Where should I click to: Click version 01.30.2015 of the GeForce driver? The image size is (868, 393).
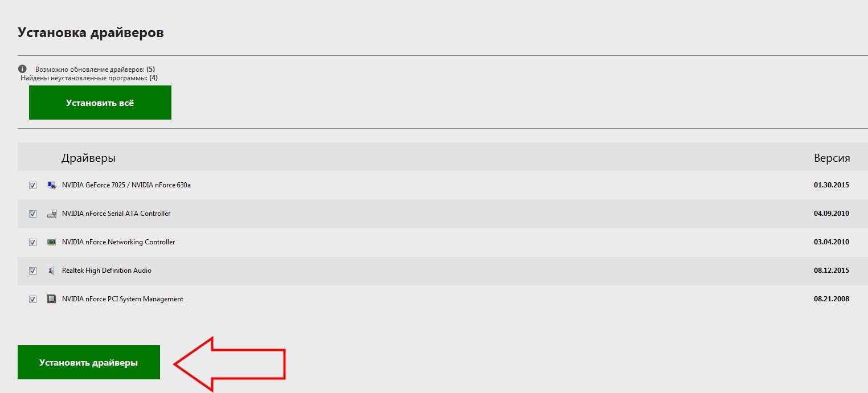831,185
